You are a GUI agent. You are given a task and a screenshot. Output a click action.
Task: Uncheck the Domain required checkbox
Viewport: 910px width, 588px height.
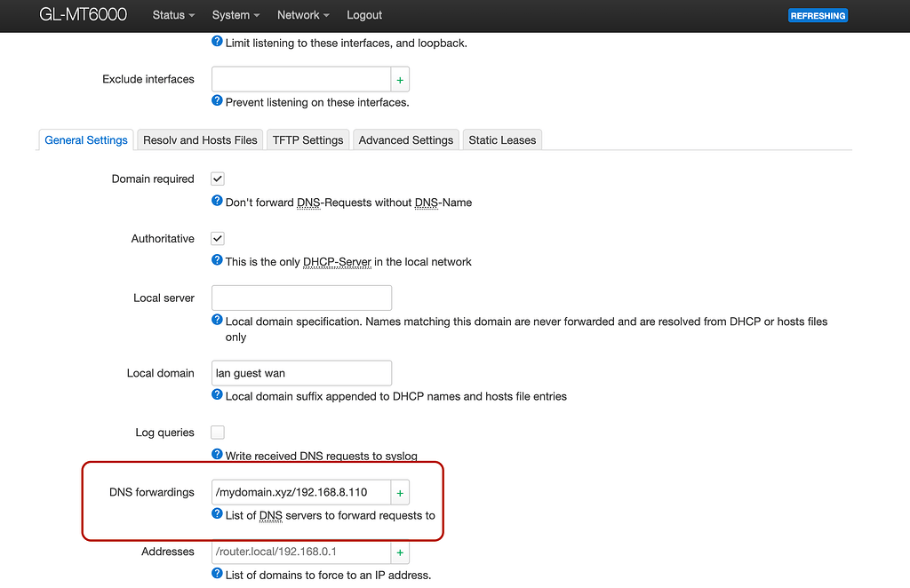point(217,179)
